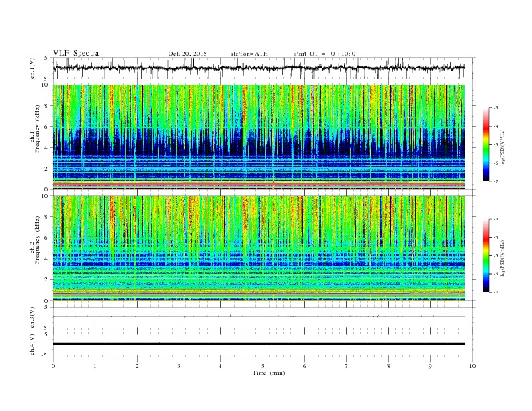Screen dimensions: 532x411
Task: Select the date text "Oct. 20, 2015"
Action: click(x=187, y=54)
